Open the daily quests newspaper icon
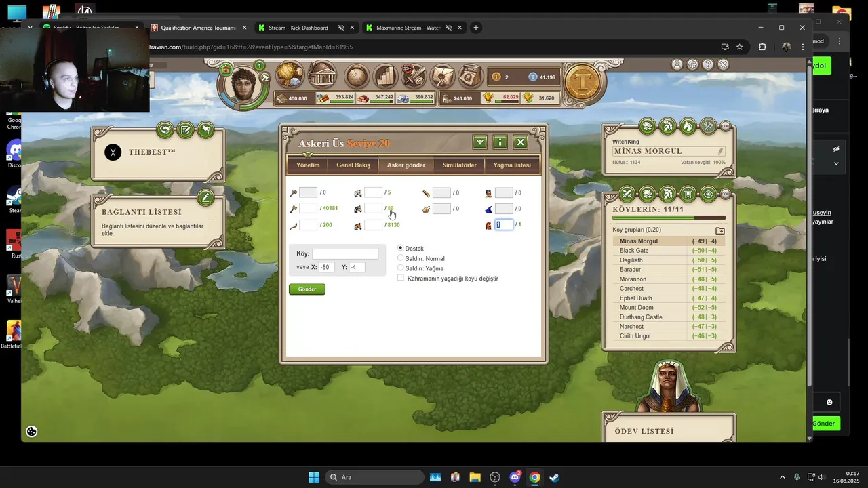The width and height of the screenshot is (868, 488). click(469, 77)
